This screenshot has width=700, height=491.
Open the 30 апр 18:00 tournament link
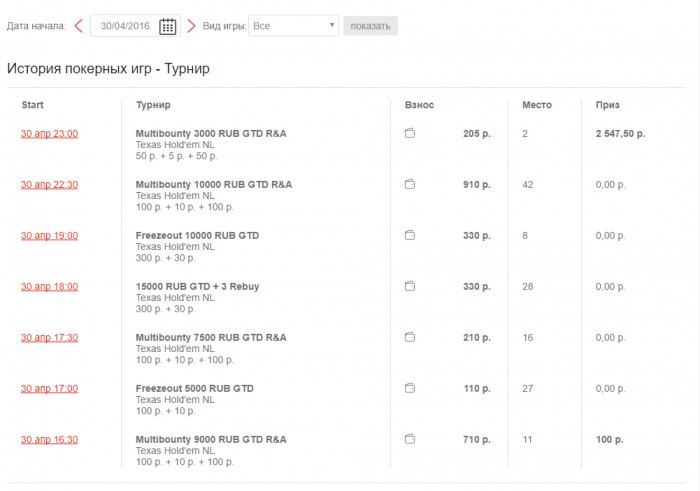[x=49, y=286]
